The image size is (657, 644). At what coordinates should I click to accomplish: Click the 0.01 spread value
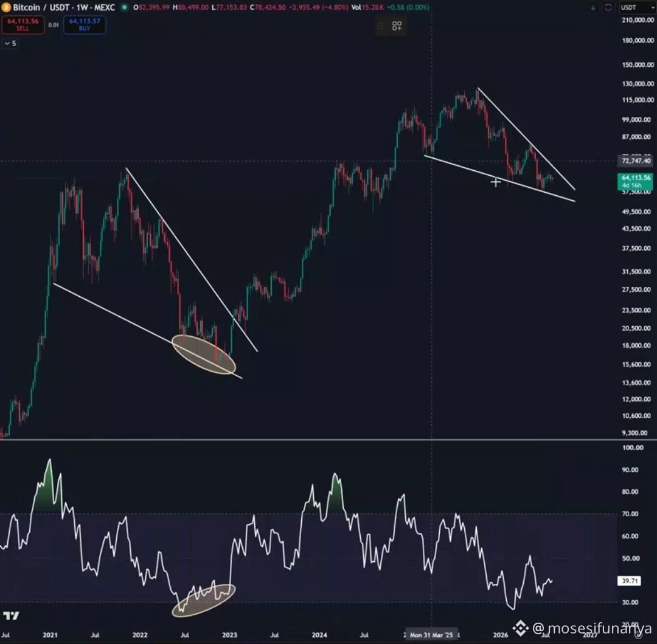54,25
